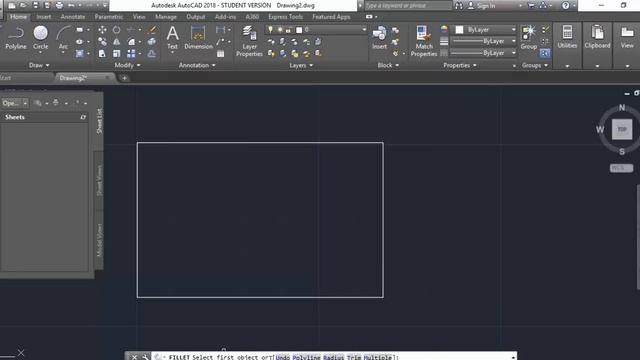Screen dimensions: 640x360
Task: Click the layer color white swatch
Action: pos(299,30)
